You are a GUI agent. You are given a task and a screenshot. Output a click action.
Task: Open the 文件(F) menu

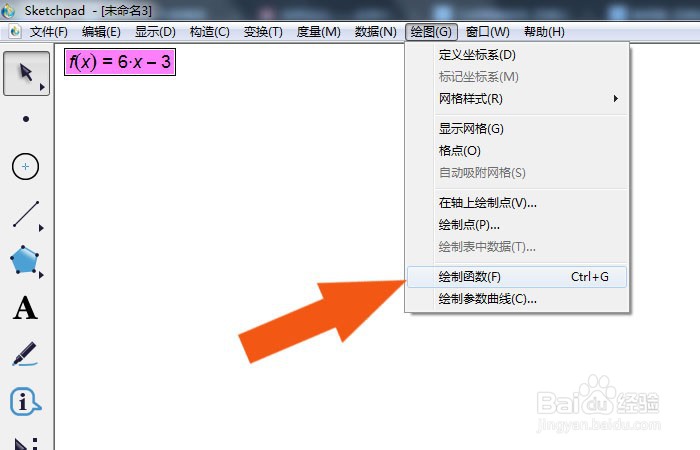pyautogui.click(x=49, y=32)
